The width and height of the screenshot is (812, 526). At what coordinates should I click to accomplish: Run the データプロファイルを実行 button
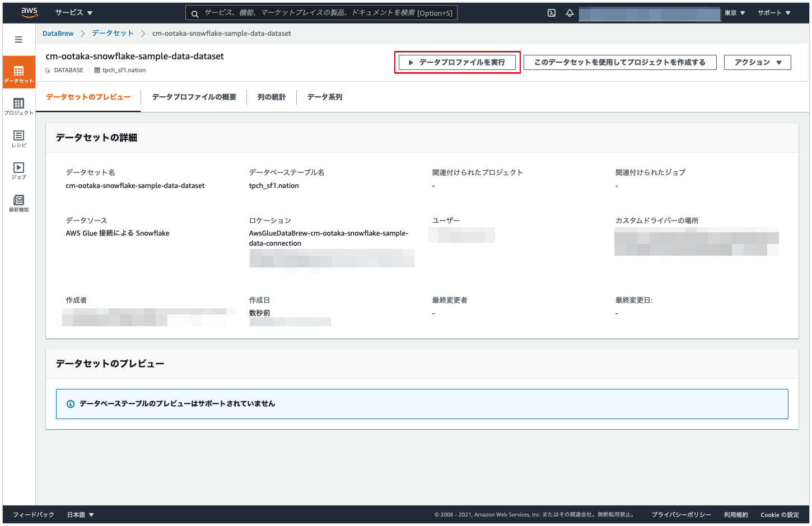pyautogui.click(x=457, y=62)
